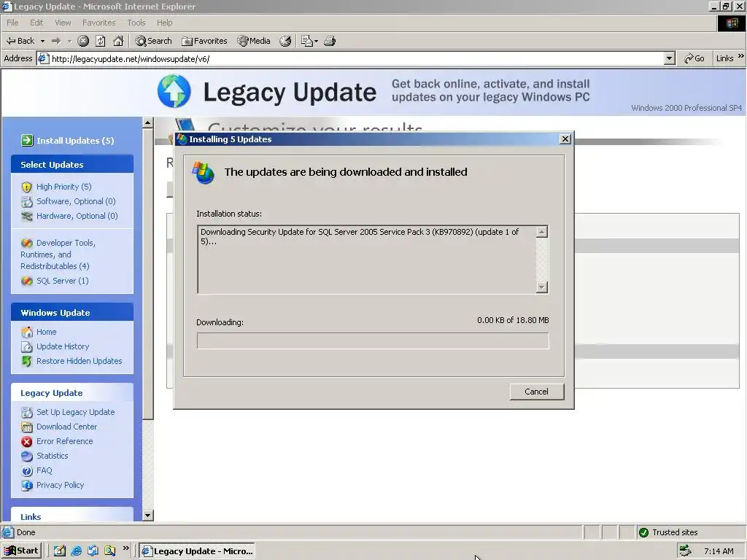Open the Favorites menu
The width and height of the screenshot is (747, 560).
click(x=98, y=23)
